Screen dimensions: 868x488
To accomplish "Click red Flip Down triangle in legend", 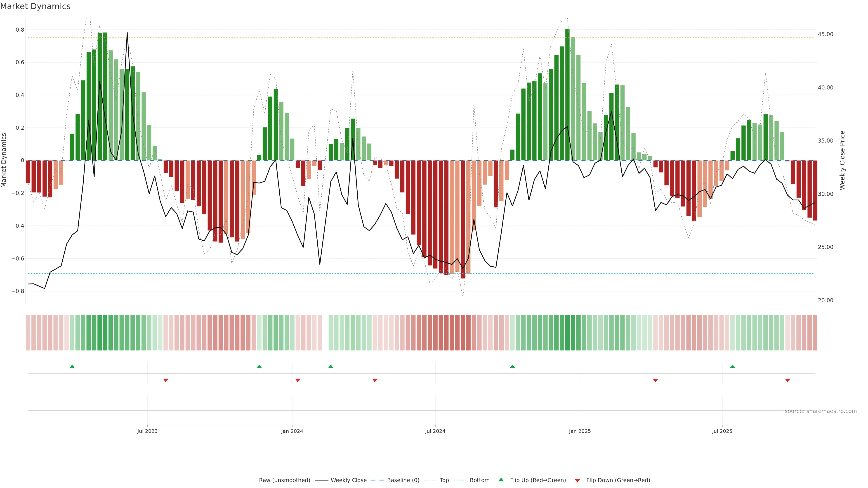I will (x=577, y=480).
